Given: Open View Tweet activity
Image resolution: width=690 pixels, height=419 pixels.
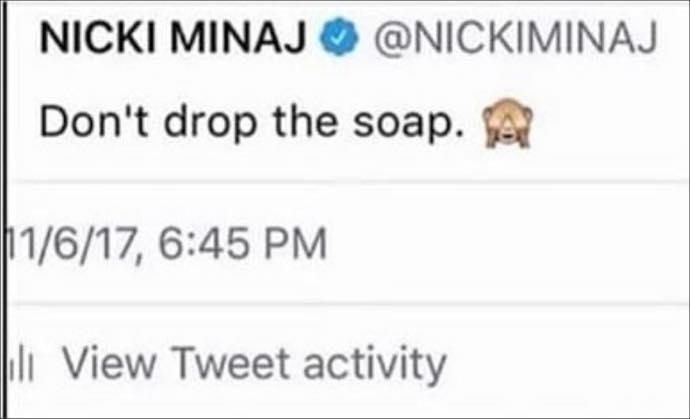Looking at the screenshot, I should pyautogui.click(x=254, y=364).
